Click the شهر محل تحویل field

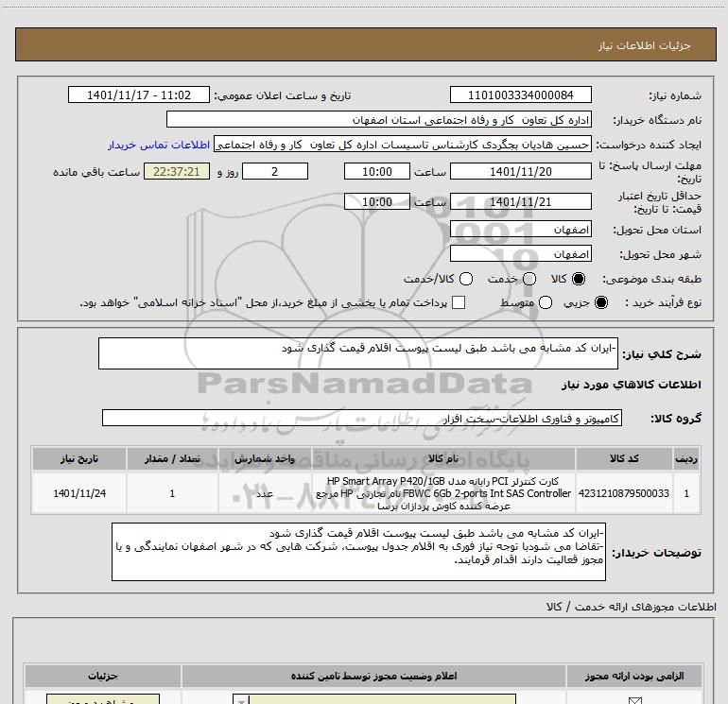520,254
